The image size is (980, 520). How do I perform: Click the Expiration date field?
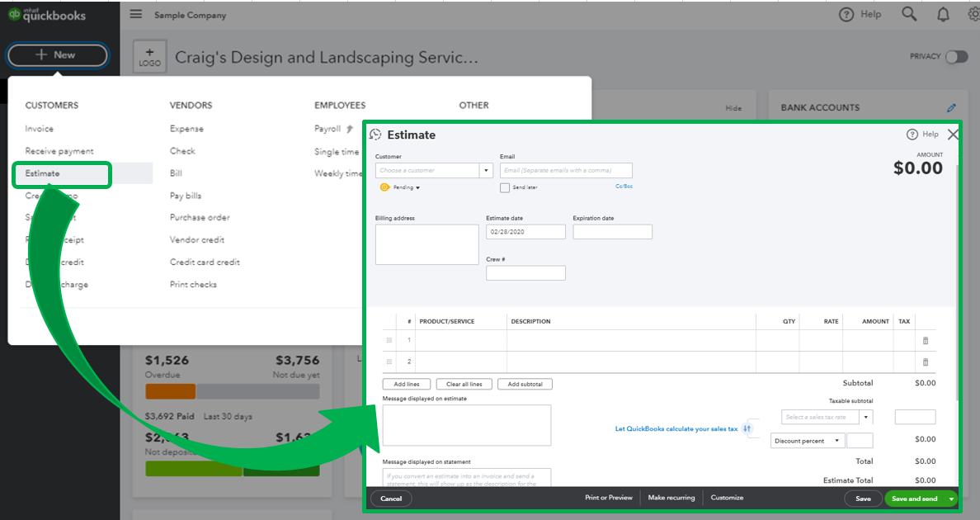612,231
